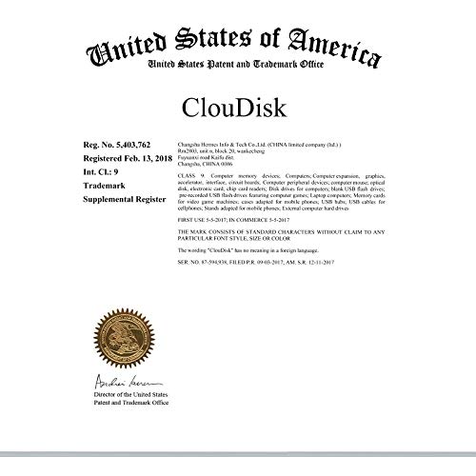Click the gray horizontal bar at page bottom
This screenshot has height=476, width=476.
click(238, 454)
